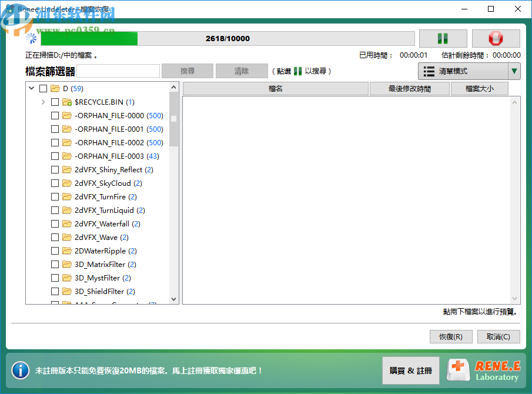Sort by the 最後修改時間 column header
The image size is (532, 394).
pyautogui.click(x=410, y=89)
